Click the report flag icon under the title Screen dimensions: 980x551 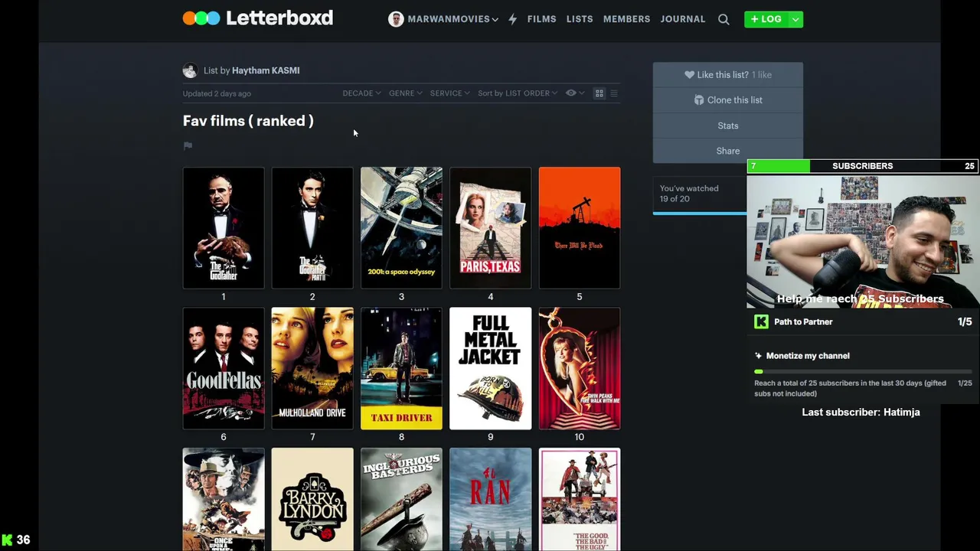pos(188,145)
